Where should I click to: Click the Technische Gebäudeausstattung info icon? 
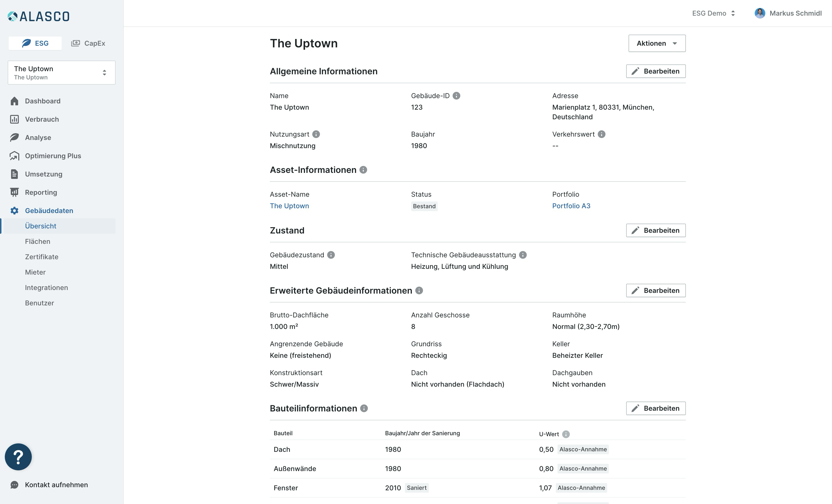(x=523, y=255)
